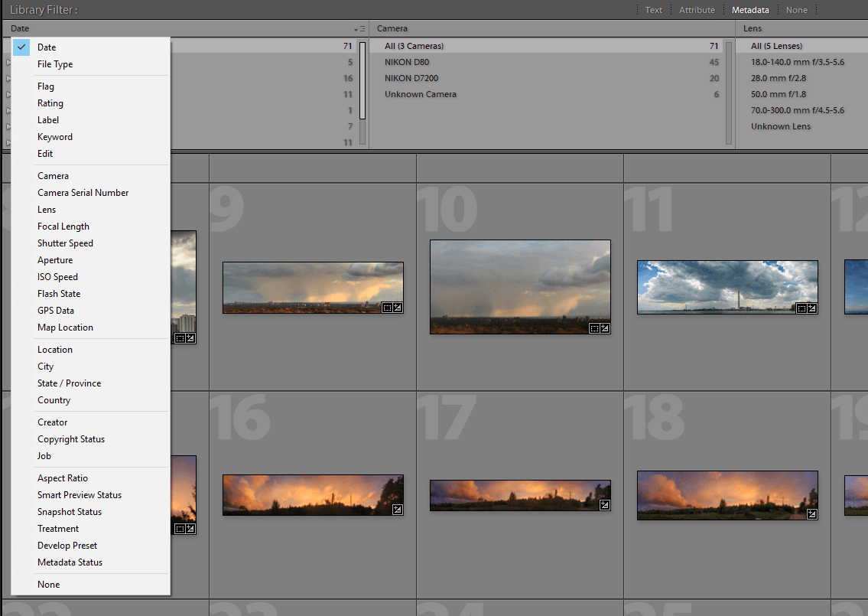Screen dimensions: 868x616
Task: Choose Metadata Status menu option
Action: click(x=90, y=562)
